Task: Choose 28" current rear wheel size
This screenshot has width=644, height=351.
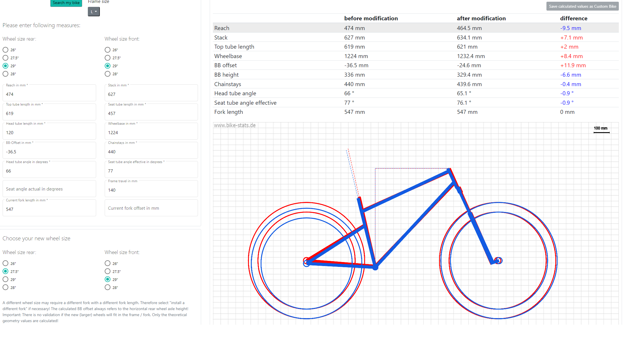Action: tap(5, 74)
